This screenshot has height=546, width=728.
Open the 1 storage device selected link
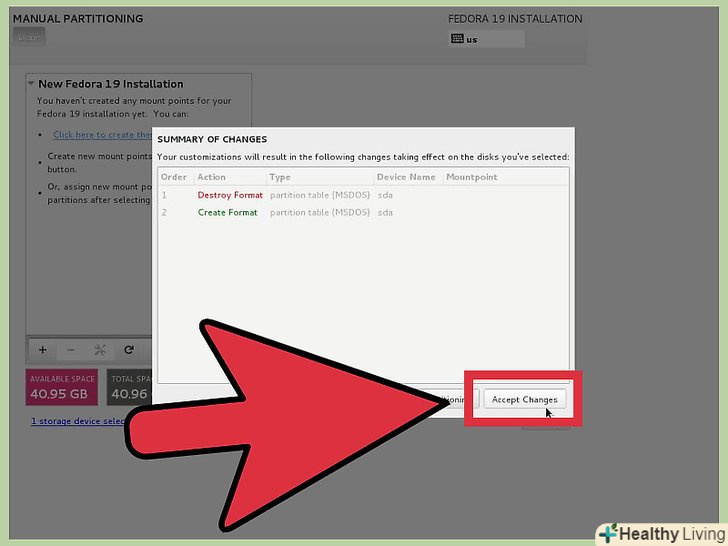point(78,421)
